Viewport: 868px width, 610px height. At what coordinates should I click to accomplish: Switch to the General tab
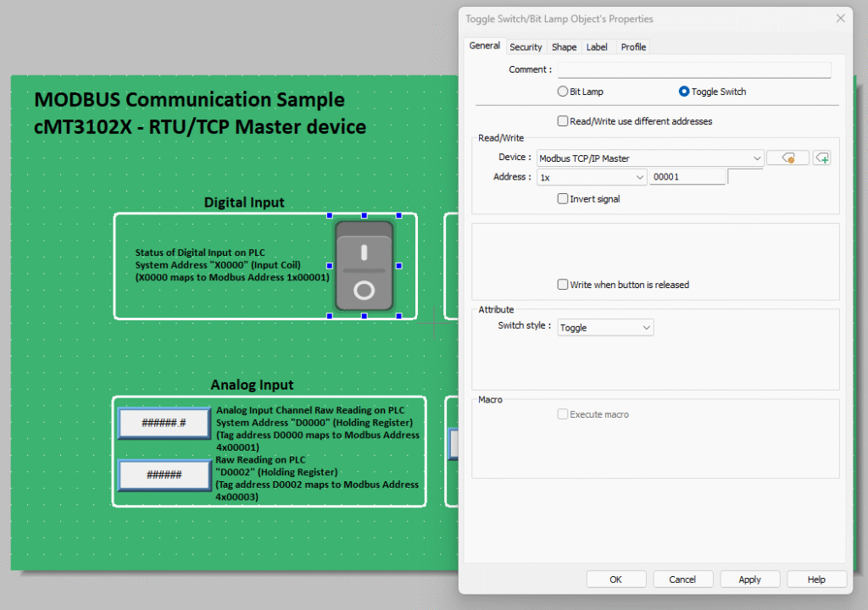tap(484, 46)
